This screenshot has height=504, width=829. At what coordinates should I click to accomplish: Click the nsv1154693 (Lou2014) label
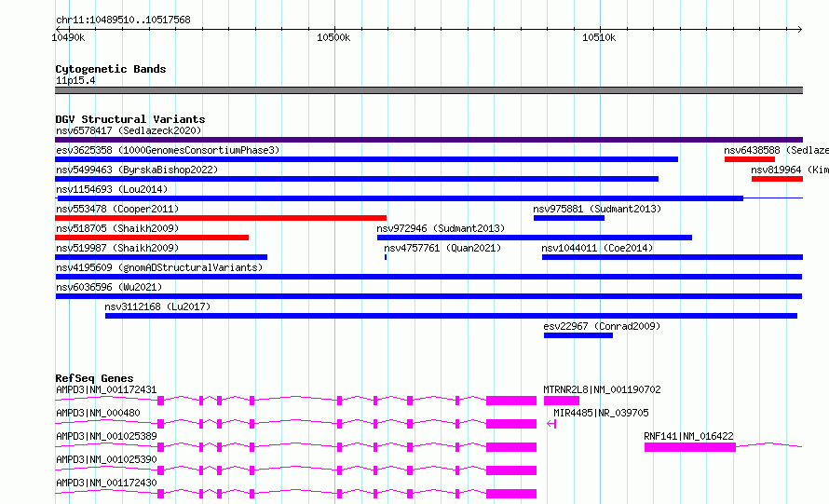click(112, 189)
